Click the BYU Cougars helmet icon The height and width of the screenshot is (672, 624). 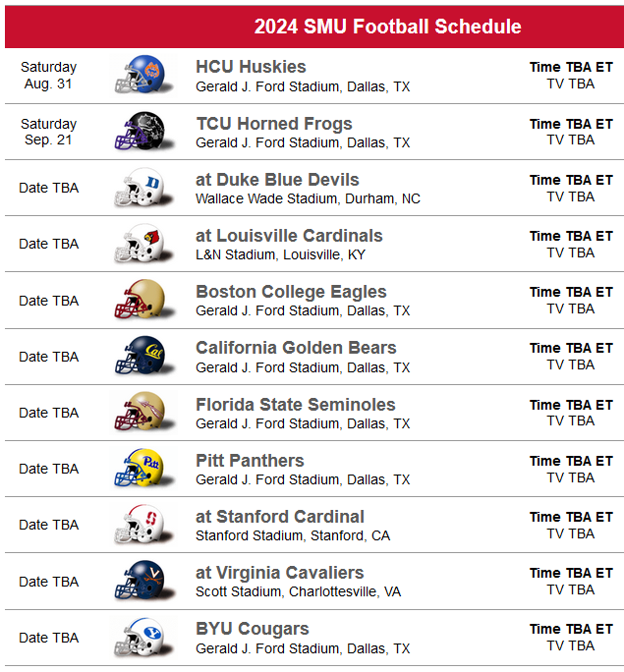[143, 637]
